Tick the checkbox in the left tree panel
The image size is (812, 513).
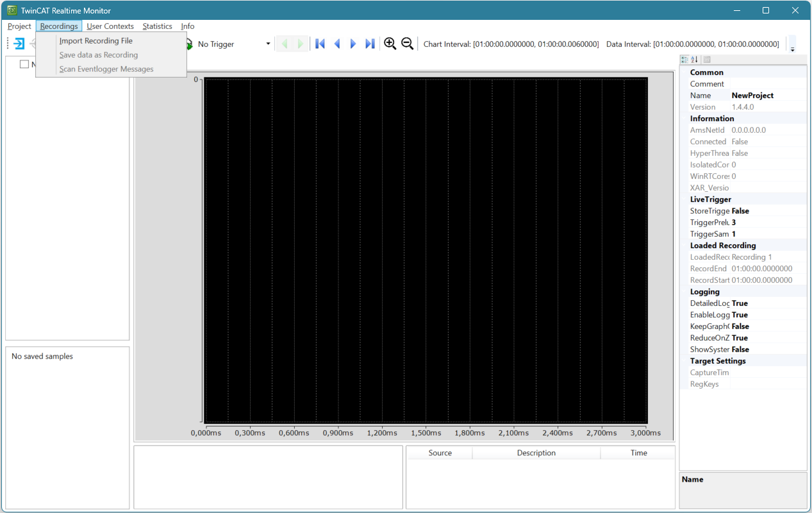24,64
